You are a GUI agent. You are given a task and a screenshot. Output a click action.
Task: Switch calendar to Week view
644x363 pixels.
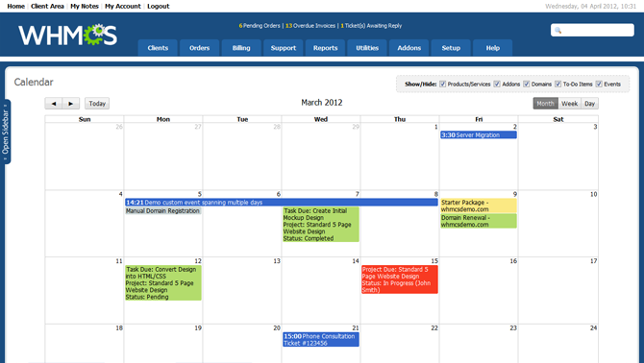click(569, 104)
